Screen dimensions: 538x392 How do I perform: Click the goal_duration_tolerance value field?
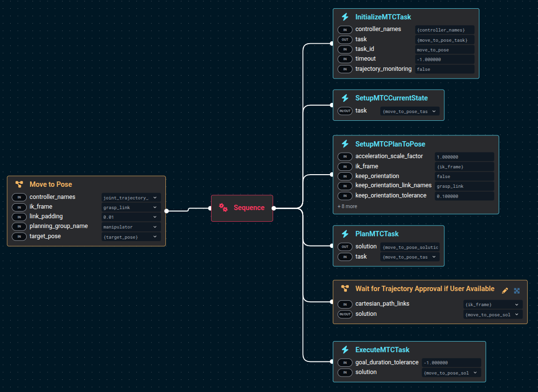pyautogui.click(x=451, y=362)
